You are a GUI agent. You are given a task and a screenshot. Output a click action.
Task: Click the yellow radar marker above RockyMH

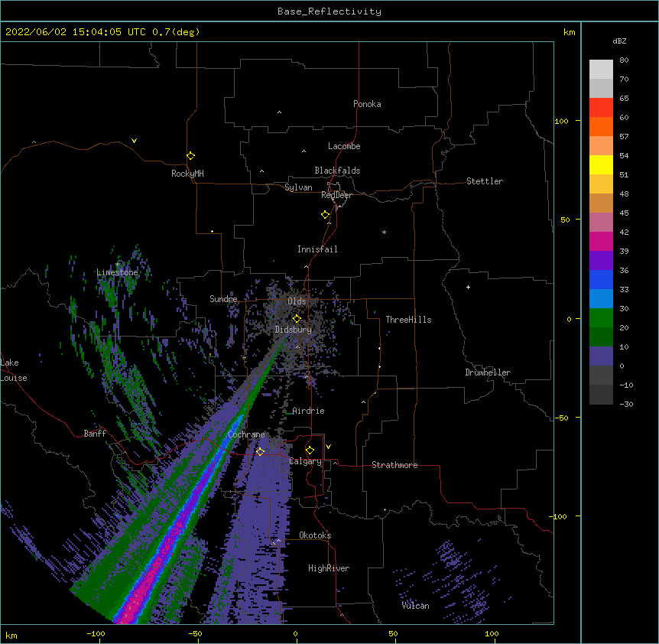(x=190, y=156)
